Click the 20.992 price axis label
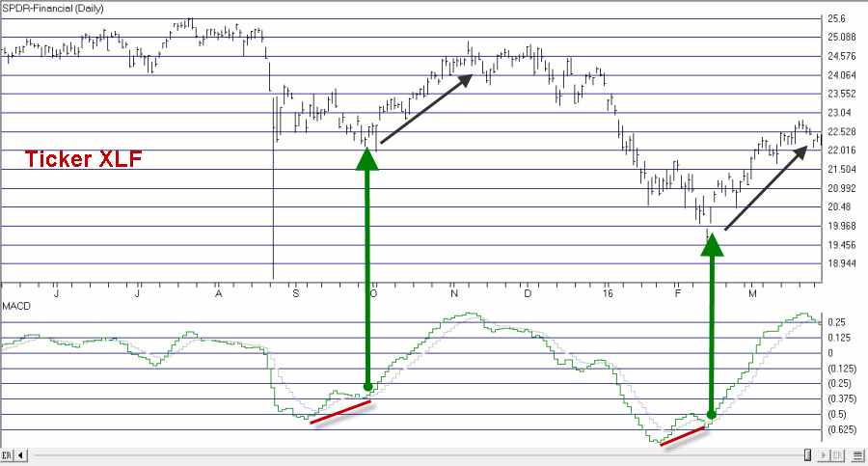 click(841, 188)
